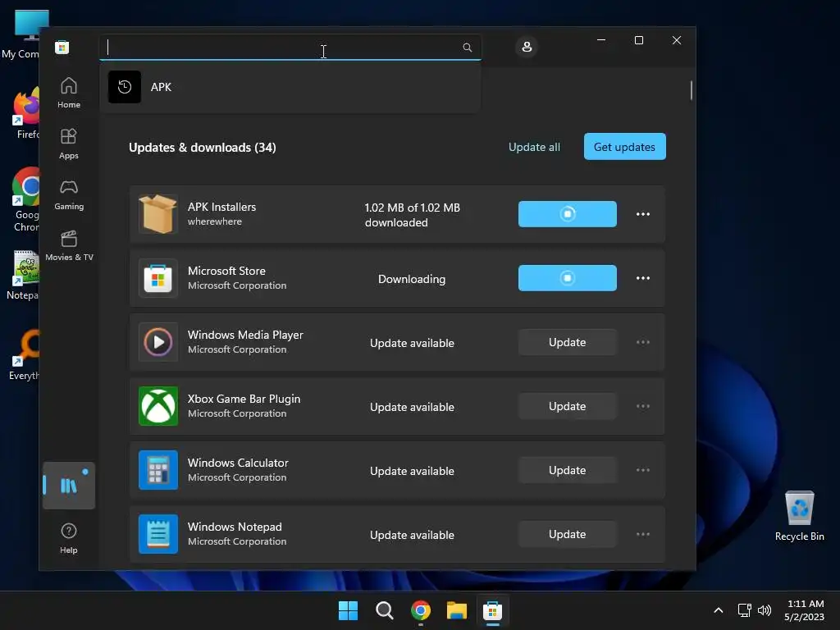Image resolution: width=840 pixels, height=630 pixels.
Task: Open more options for Xbox Game Bar Plugin
Action: tap(643, 406)
